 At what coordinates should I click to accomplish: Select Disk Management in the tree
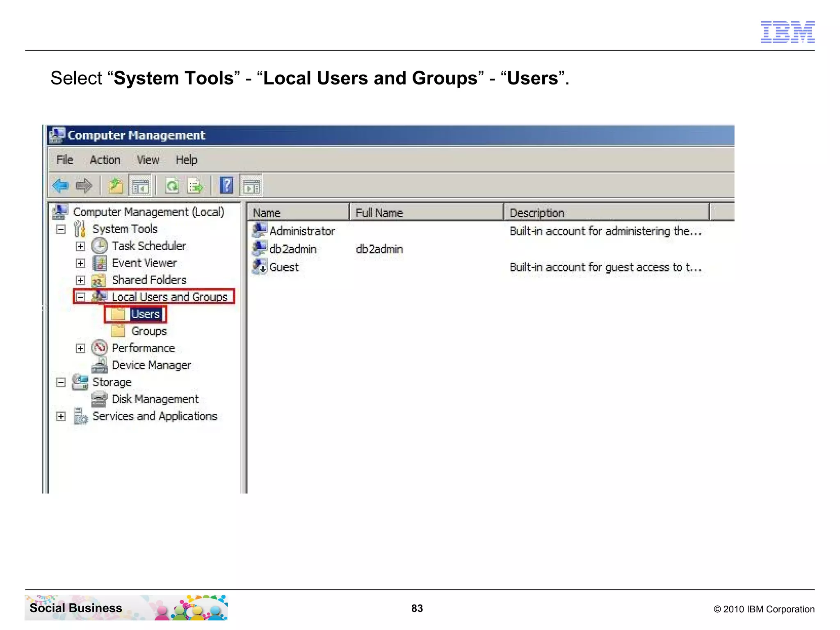pos(155,399)
